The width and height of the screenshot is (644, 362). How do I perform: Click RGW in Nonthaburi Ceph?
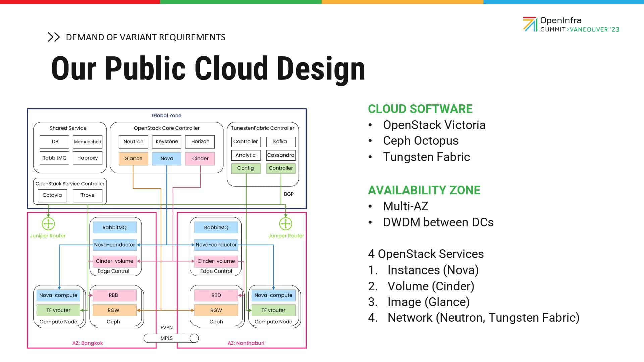click(x=216, y=310)
